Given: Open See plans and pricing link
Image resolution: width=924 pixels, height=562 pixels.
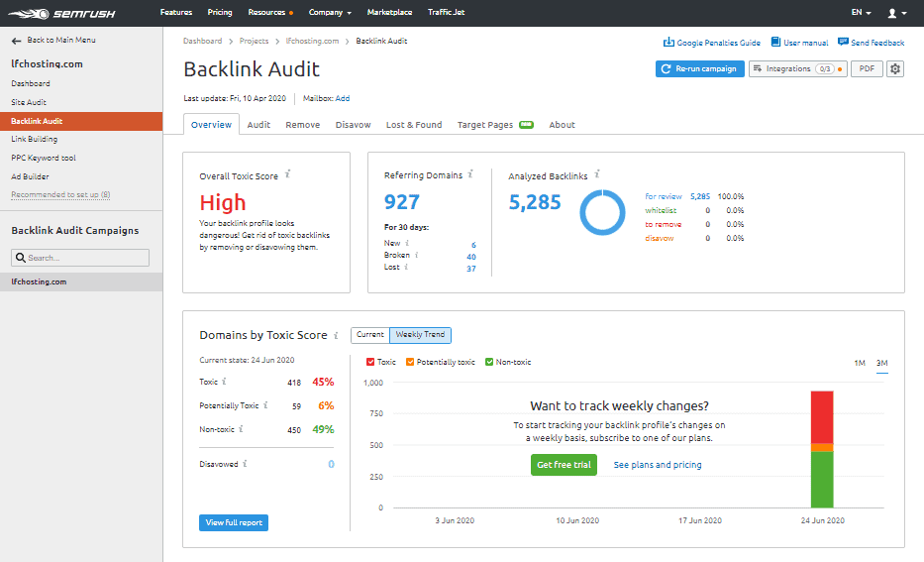Looking at the screenshot, I should 658,465.
